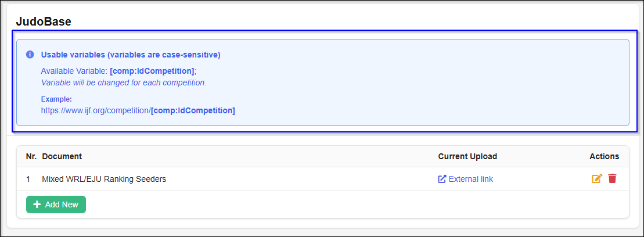The image size is (644, 237).
Task: Select the Mixed WRL/EJU Ranking Seeders row text
Action: point(104,179)
